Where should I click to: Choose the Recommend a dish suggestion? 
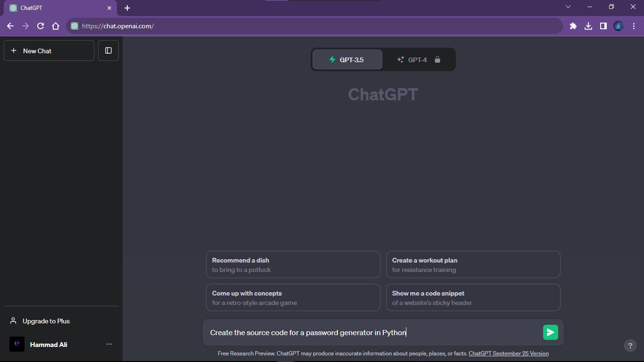tap(293, 264)
